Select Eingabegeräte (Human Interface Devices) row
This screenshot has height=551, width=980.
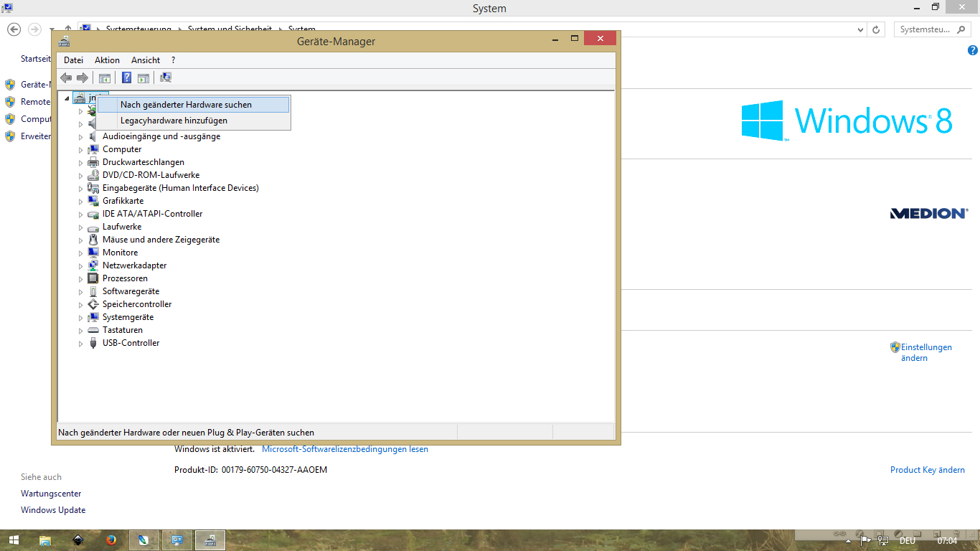(180, 188)
